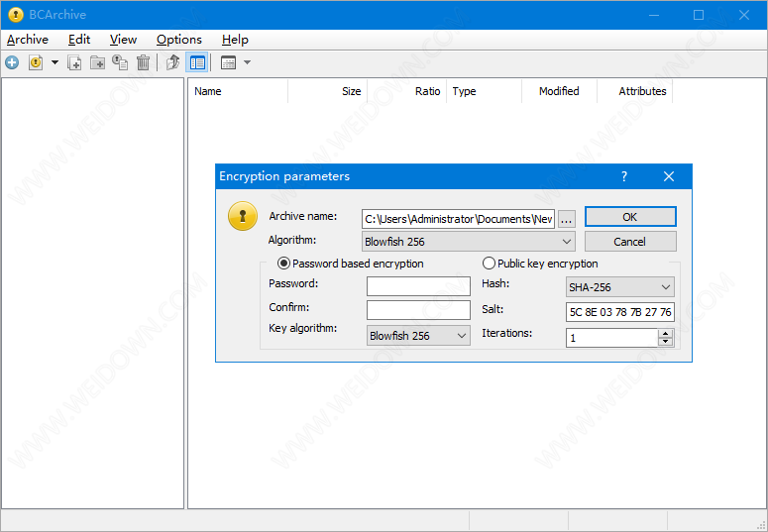Image resolution: width=768 pixels, height=532 pixels.
Task: Close the Encryption parameters dialog
Action: pyautogui.click(x=669, y=176)
